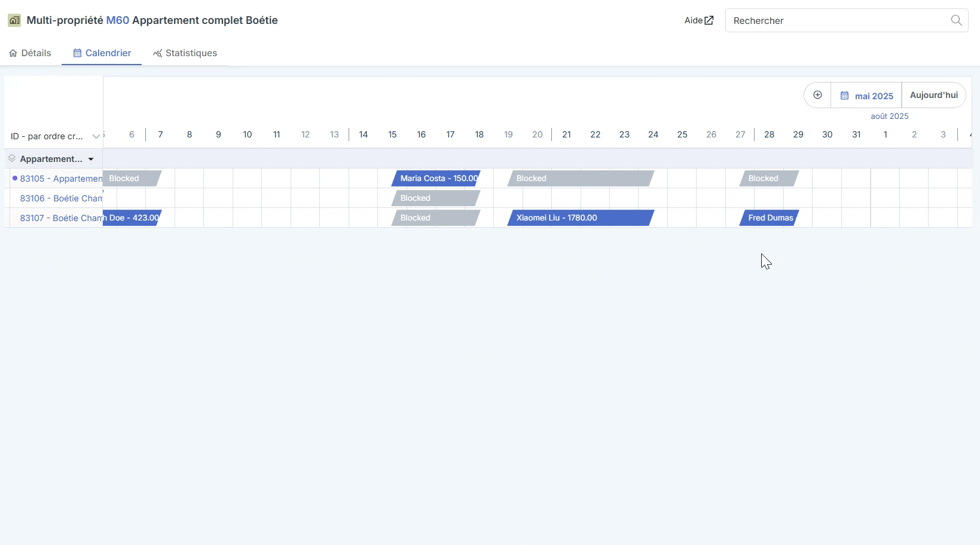This screenshot has width=980, height=545.
Task: Click Blocked bar on 83105 near day 28
Action: pos(769,178)
